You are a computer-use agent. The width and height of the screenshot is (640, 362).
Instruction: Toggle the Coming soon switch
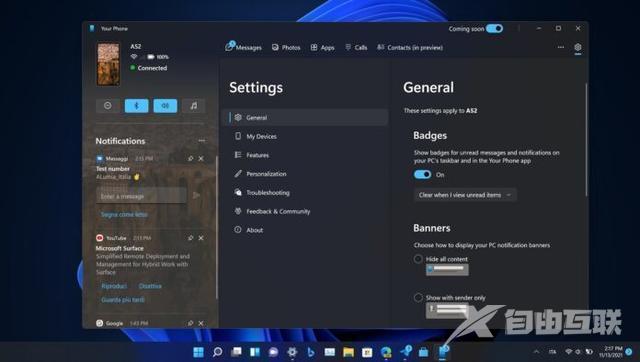tap(494, 29)
